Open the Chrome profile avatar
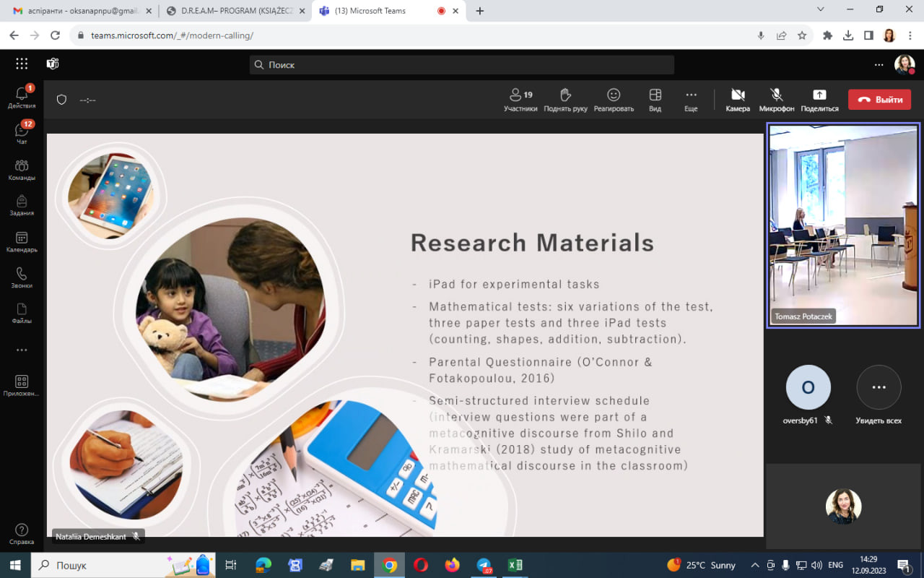This screenshot has width=924, height=578. coord(889,35)
